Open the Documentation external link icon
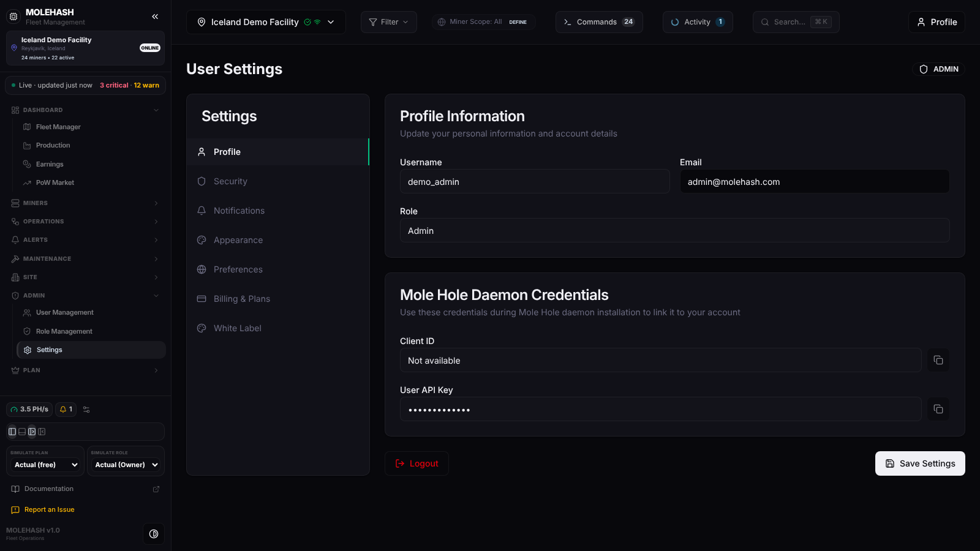This screenshot has width=980, height=551. coord(156,489)
